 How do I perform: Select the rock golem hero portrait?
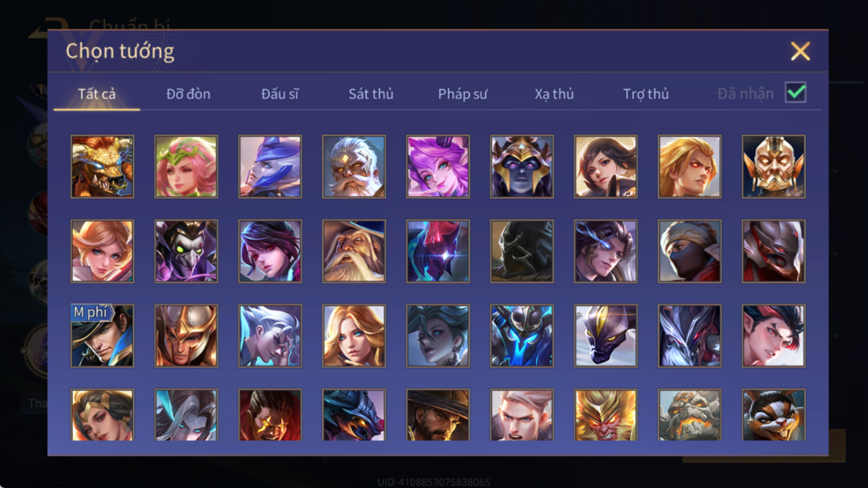click(x=690, y=415)
